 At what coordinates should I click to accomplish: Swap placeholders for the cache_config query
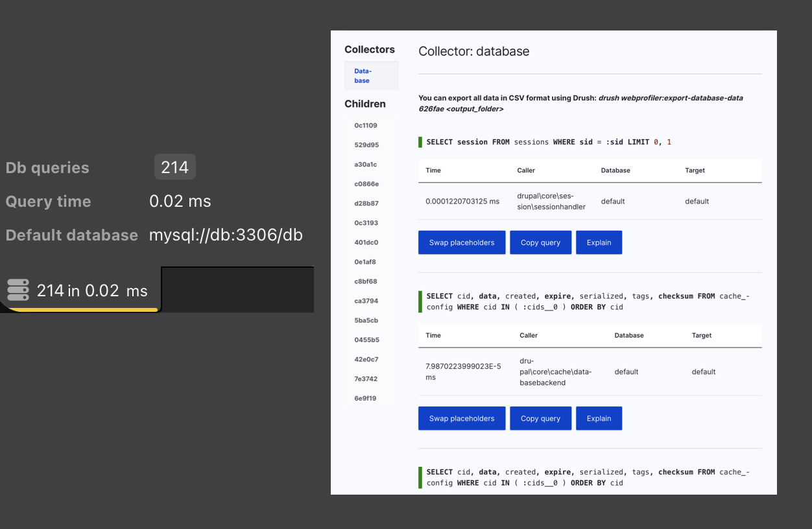462,418
